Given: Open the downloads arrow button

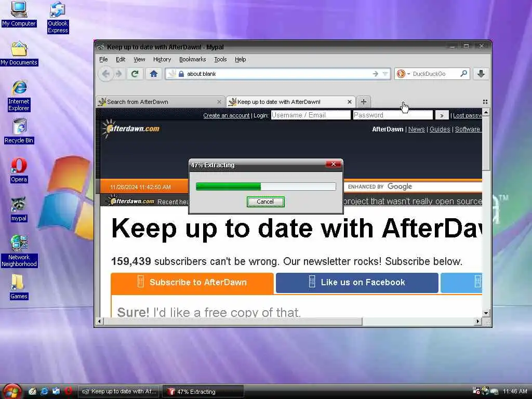Looking at the screenshot, I should coord(481,74).
